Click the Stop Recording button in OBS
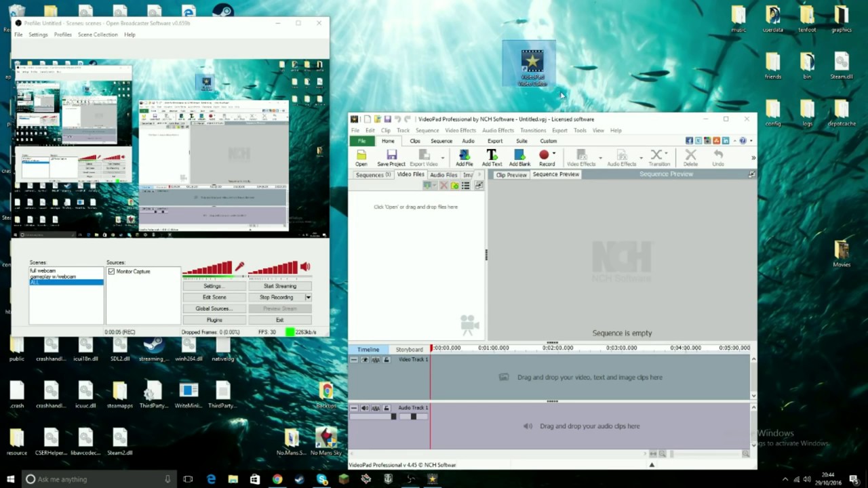Viewport: 868px width, 488px height. coord(276,298)
